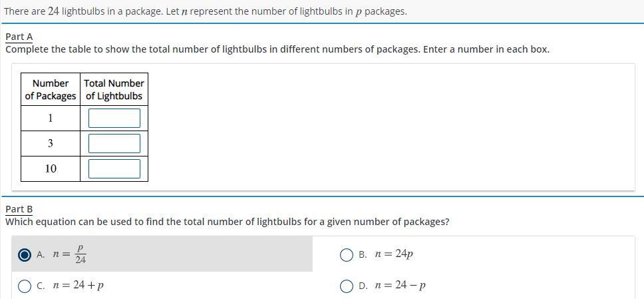
Task: Pick radio button C for n = 24 + p
Action: (x=25, y=286)
